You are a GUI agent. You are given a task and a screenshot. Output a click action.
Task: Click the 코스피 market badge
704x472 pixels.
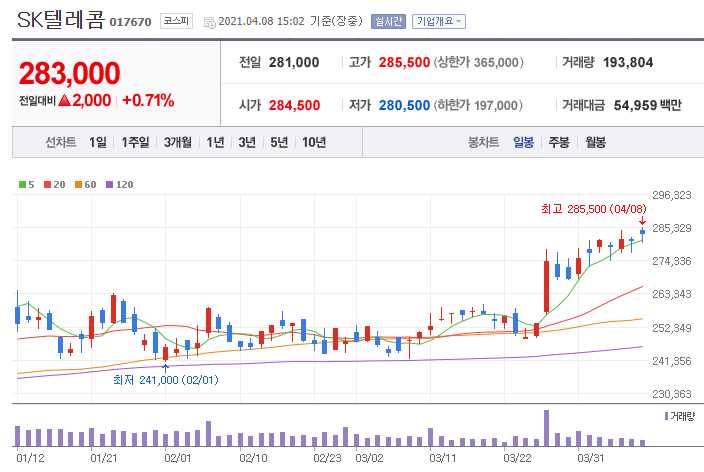pos(176,21)
